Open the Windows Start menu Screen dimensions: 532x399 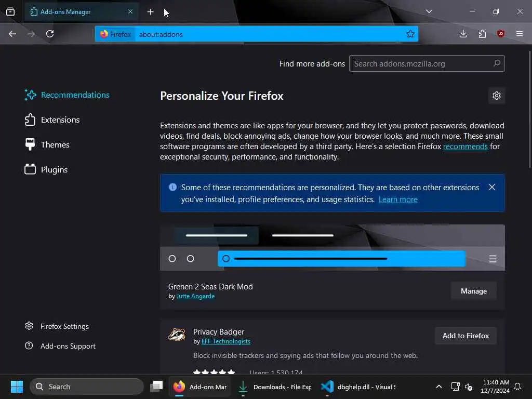pyautogui.click(x=17, y=387)
